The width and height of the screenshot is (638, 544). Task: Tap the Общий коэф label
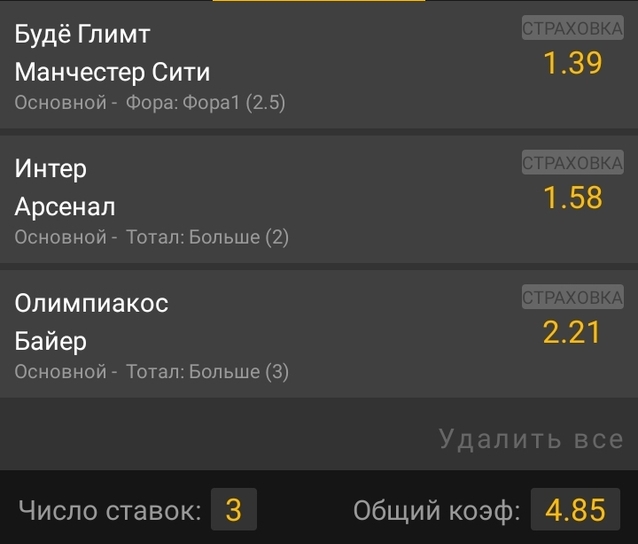(x=437, y=511)
